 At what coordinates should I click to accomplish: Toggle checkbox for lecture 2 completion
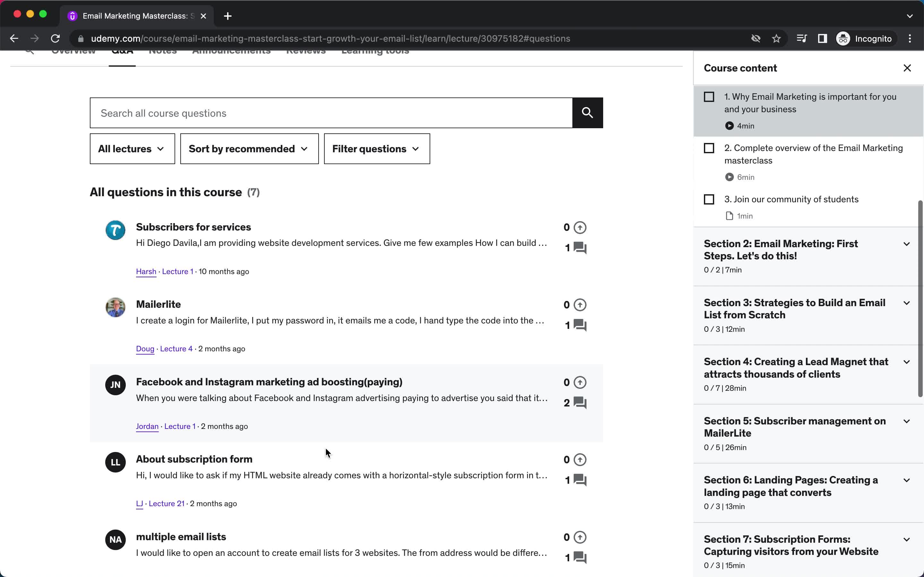tap(709, 147)
